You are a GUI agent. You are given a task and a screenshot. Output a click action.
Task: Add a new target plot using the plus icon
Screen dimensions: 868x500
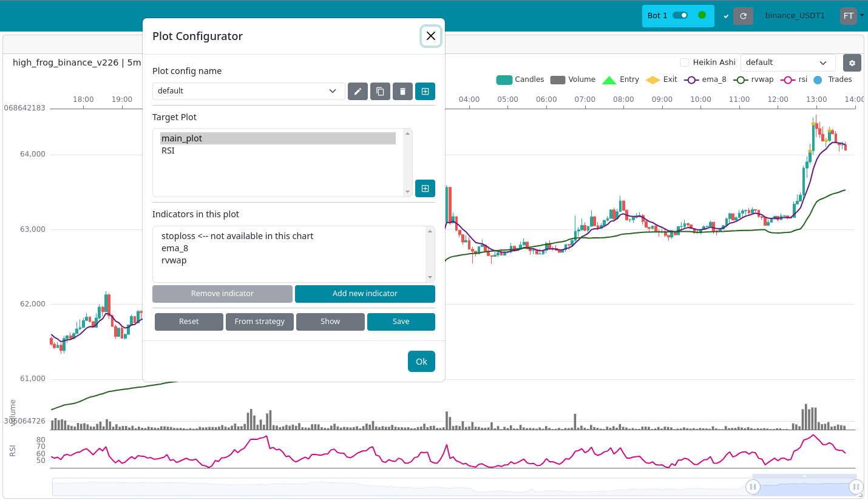tap(425, 188)
